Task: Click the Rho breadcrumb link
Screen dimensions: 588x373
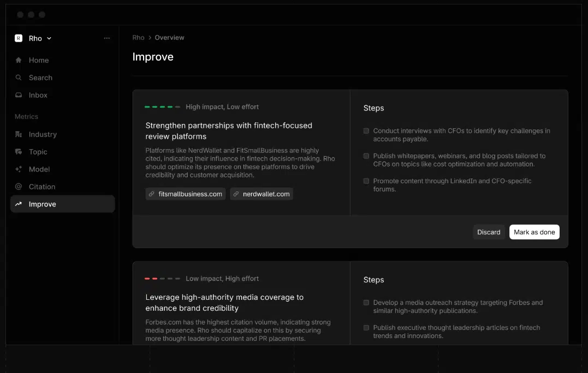Action: pos(138,38)
